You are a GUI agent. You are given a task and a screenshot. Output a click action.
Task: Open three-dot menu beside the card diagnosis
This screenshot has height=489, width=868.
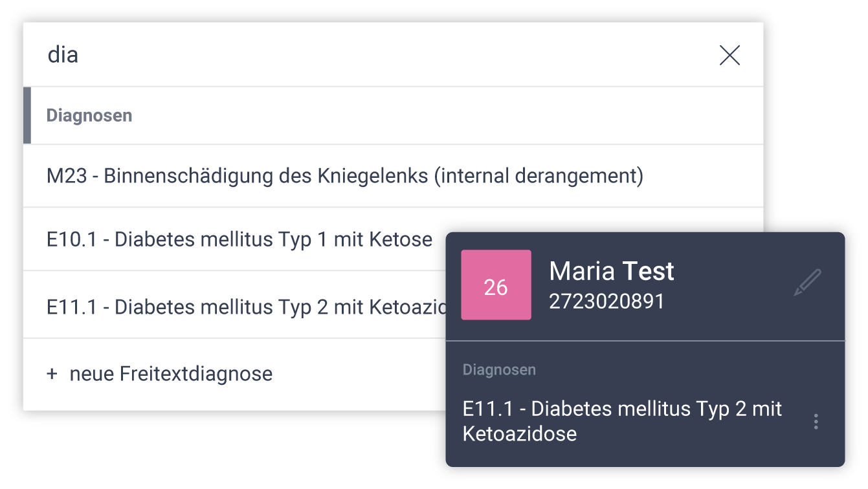816,422
